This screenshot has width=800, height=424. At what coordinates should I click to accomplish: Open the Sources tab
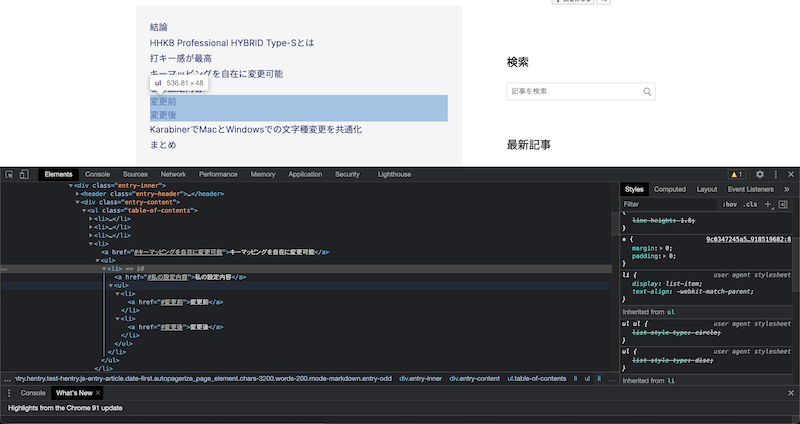click(x=135, y=174)
